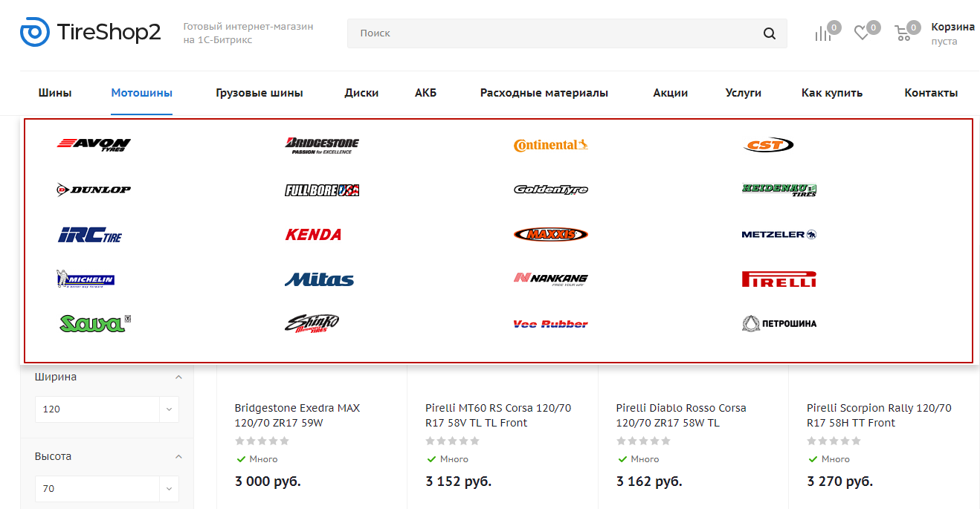Go to the Услуги page
The height and width of the screenshot is (509, 980).
[744, 93]
